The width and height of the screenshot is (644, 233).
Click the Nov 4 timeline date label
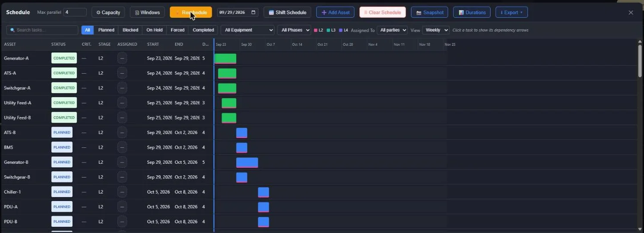pyautogui.click(x=373, y=44)
